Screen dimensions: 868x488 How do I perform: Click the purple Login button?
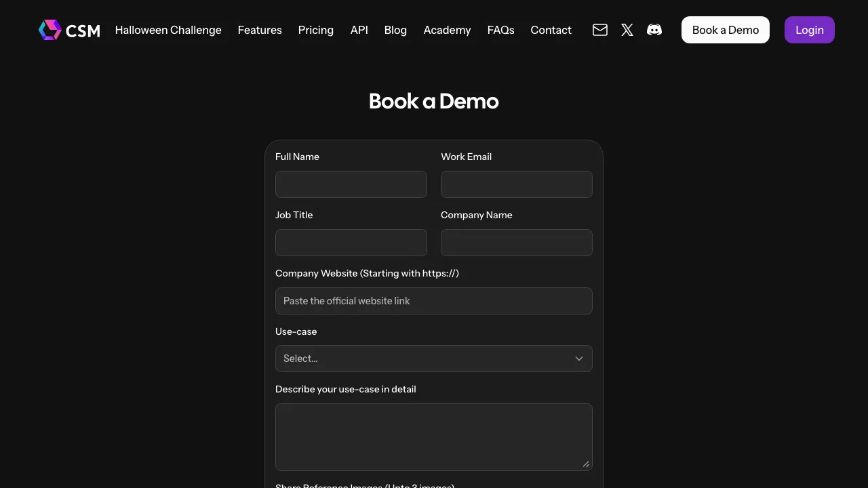pos(809,30)
